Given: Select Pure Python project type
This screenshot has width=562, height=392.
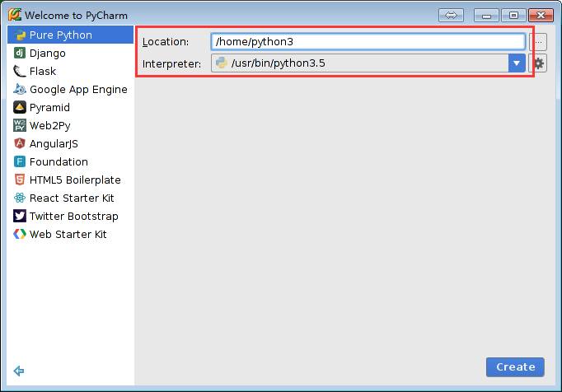Looking at the screenshot, I should tap(70, 35).
